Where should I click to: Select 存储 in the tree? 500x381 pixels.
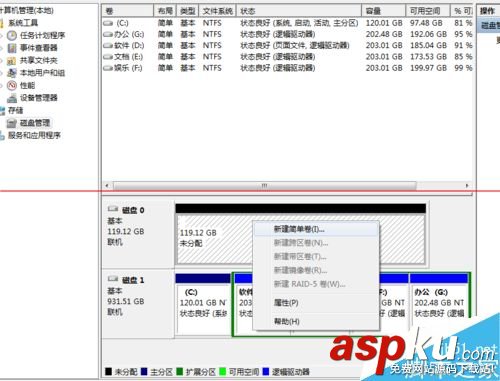tap(15, 110)
